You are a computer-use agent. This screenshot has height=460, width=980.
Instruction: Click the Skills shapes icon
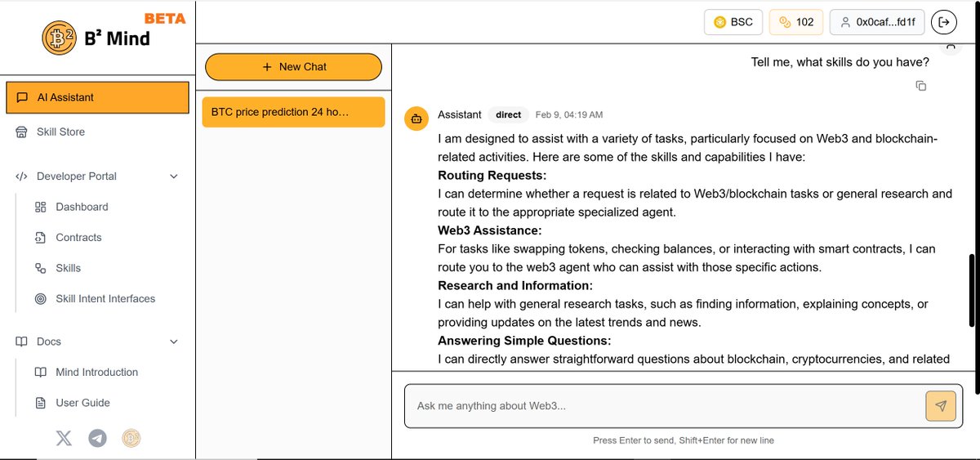coord(41,268)
